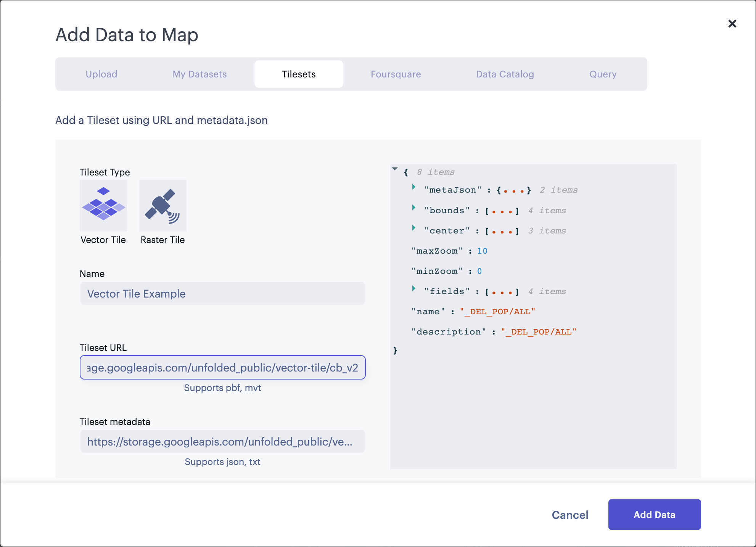This screenshot has width=756, height=547.
Task: Collapse the root JSON object
Action: pos(395,169)
